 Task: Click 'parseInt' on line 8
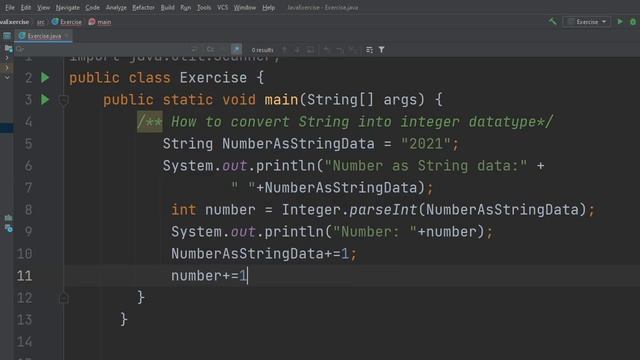[383, 210]
